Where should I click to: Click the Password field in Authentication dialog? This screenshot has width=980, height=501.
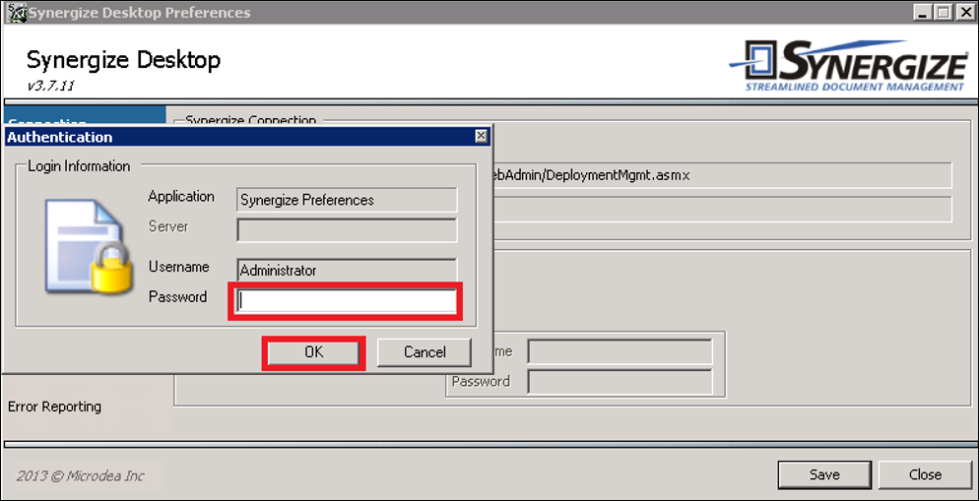347,302
